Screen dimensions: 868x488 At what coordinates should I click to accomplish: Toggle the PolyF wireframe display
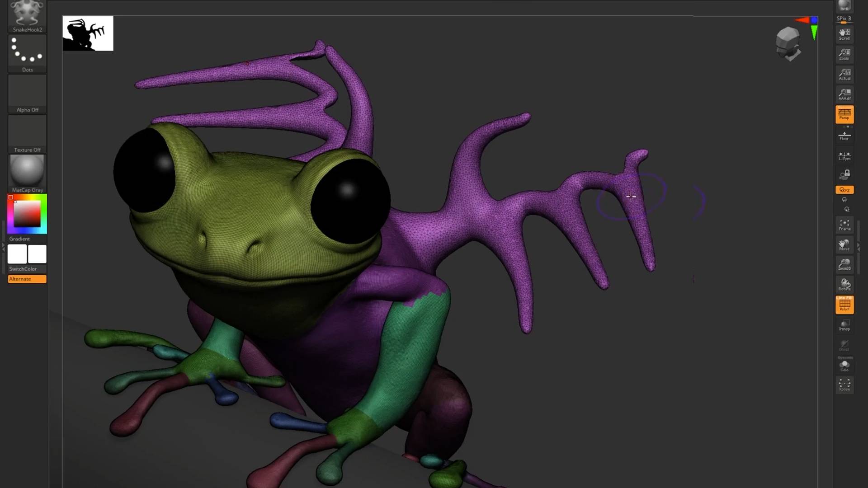click(844, 305)
